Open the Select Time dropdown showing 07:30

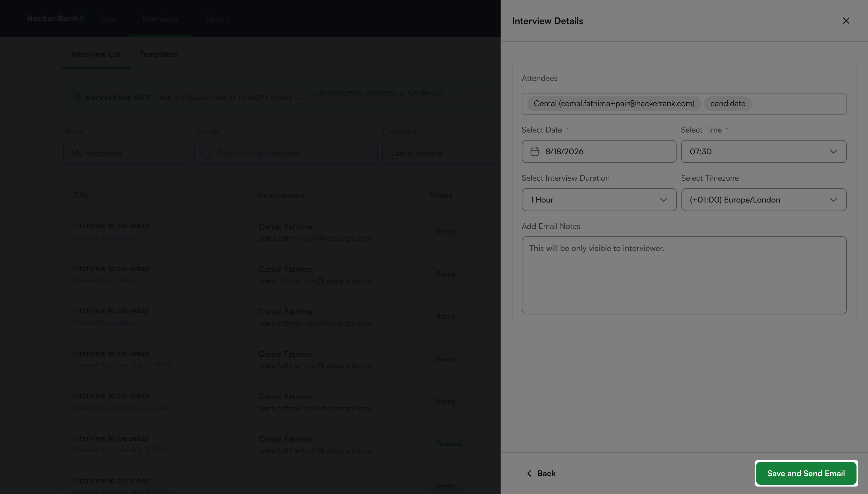(764, 151)
